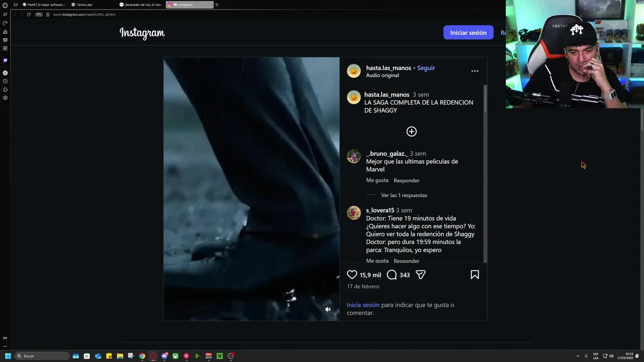Open Audio original link
Viewport: 644px width, 362px height.
(382, 75)
